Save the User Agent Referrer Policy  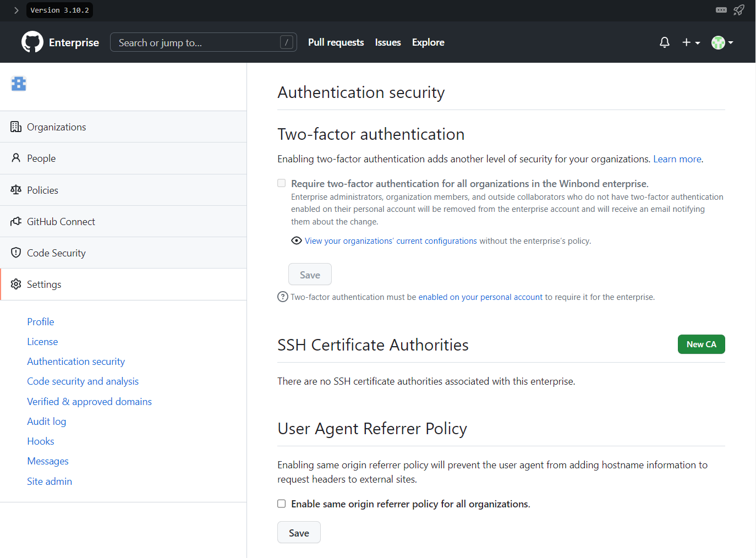pos(299,533)
